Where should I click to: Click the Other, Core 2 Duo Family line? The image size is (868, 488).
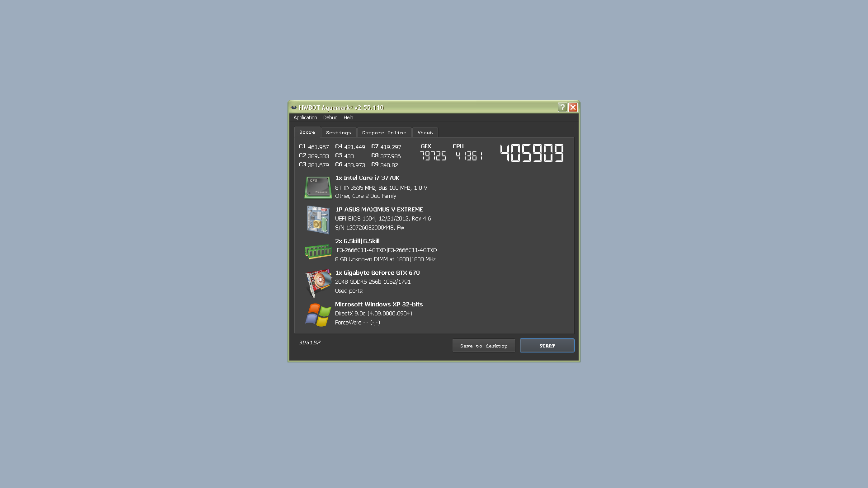coord(365,196)
